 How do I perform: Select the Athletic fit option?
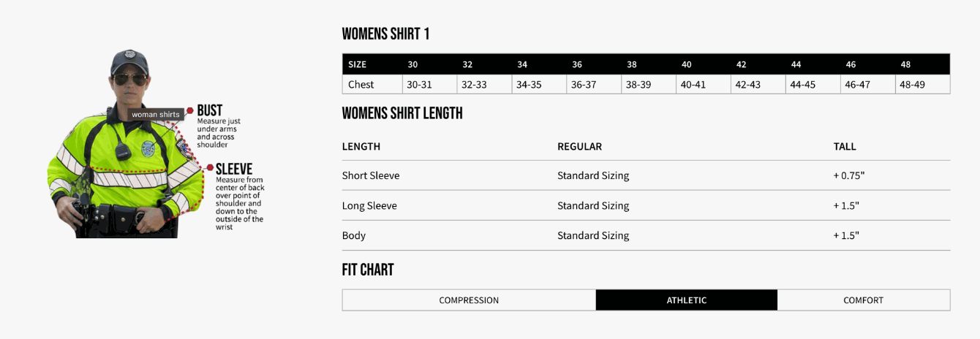point(686,300)
